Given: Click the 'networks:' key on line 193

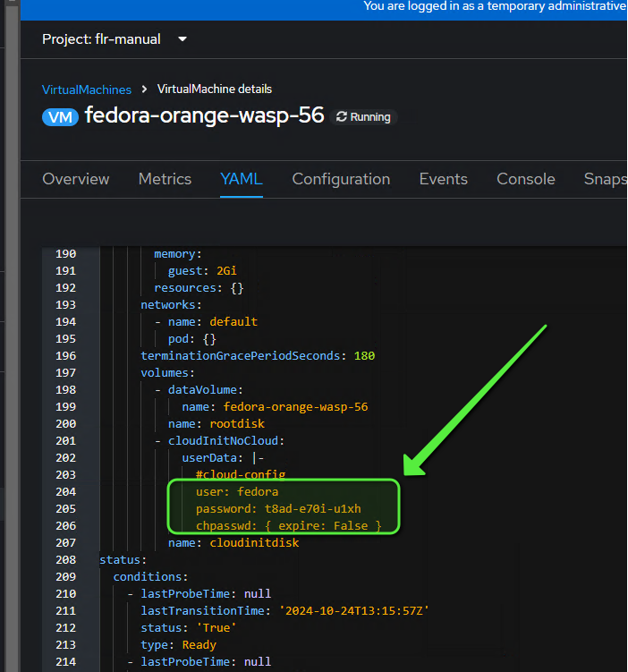Looking at the screenshot, I should tap(172, 305).
